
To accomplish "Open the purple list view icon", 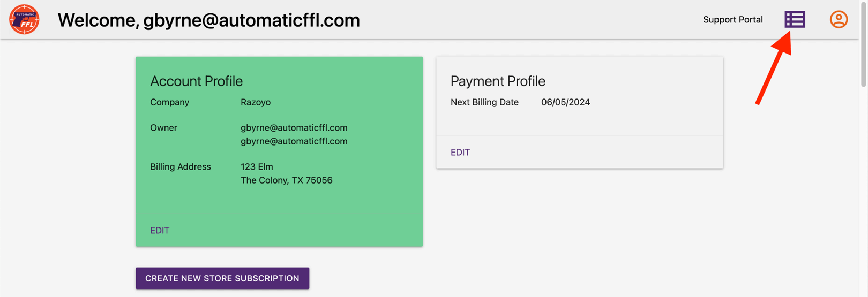I will coord(795,20).
